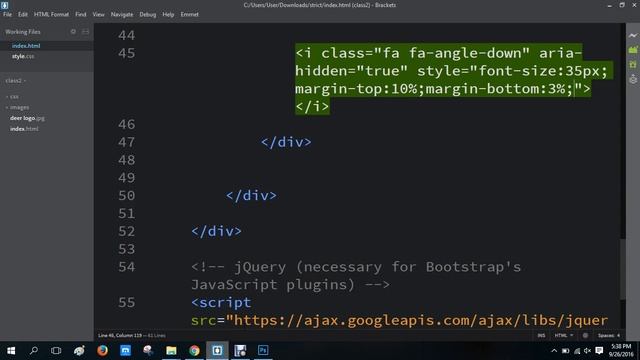This screenshot has width=640, height=360.
Task: Open the Emmet menu
Action: click(189, 14)
